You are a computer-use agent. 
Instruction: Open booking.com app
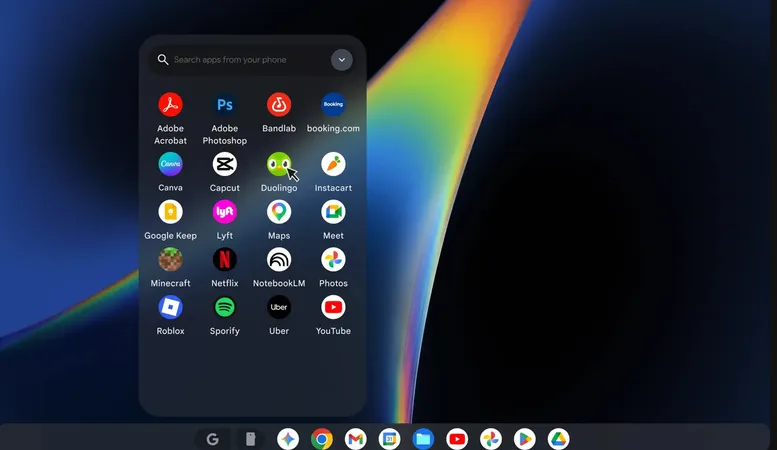coord(333,105)
